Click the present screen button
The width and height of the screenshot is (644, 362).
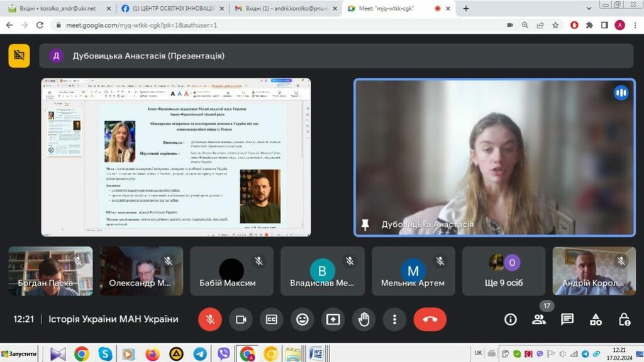coord(333,319)
